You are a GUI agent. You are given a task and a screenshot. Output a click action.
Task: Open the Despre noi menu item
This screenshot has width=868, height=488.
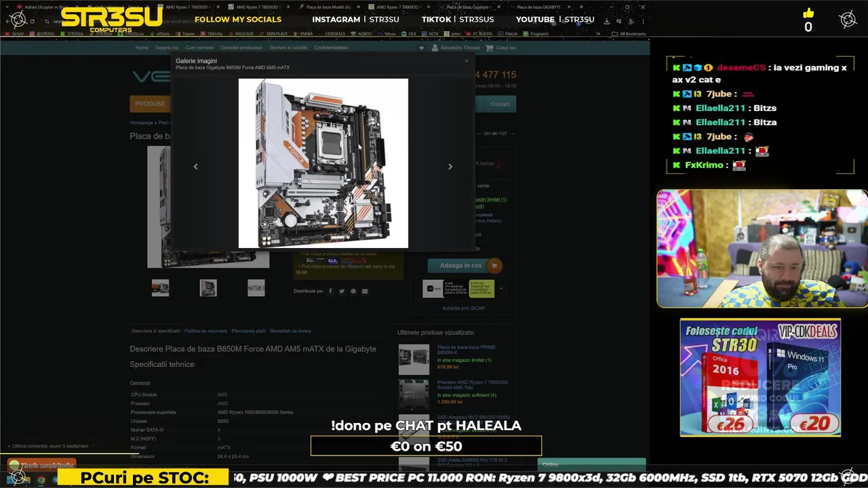167,48
